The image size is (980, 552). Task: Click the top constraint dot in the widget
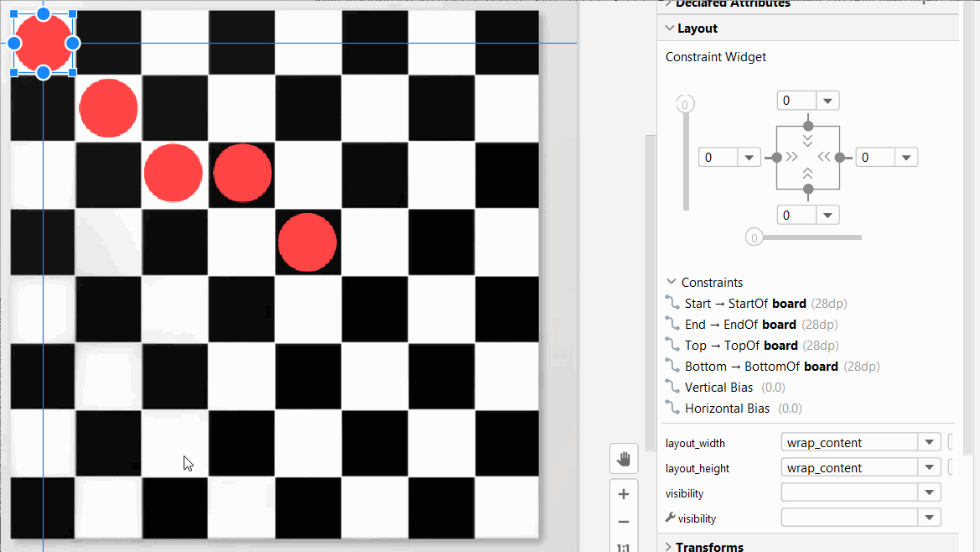(808, 126)
